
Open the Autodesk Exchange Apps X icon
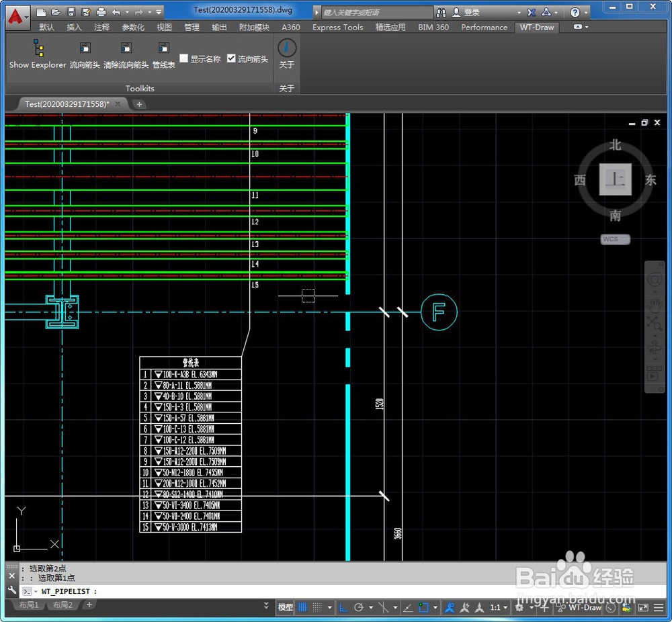[531, 12]
